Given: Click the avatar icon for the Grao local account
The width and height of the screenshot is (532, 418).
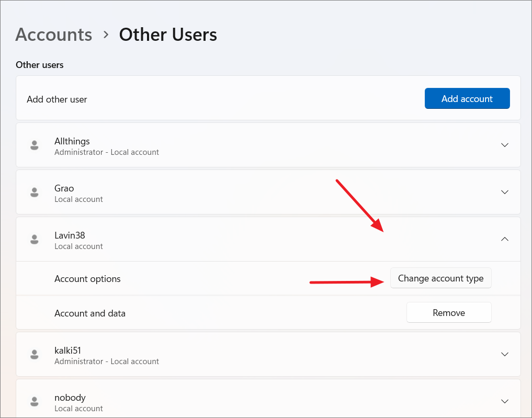Looking at the screenshot, I should (x=34, y=192).
